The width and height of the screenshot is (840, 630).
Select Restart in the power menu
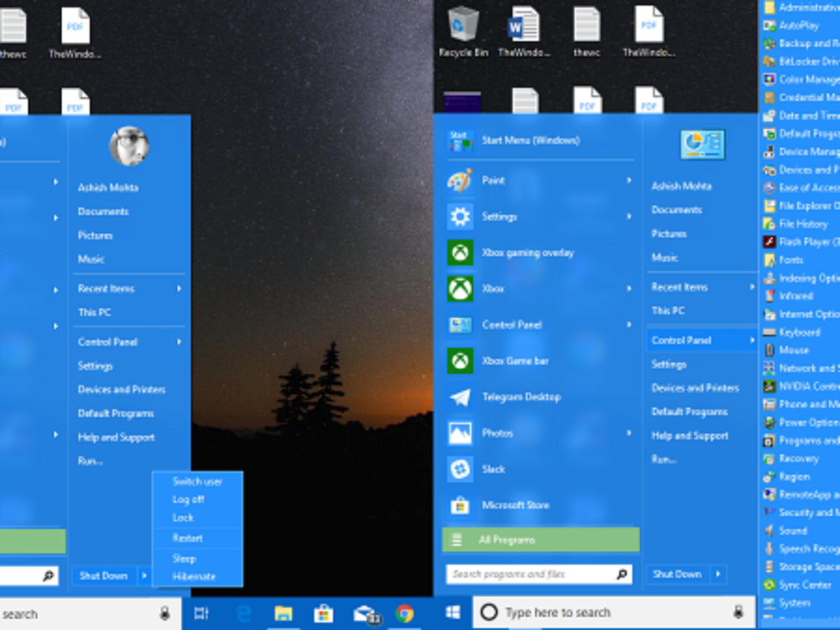(197, 538)
